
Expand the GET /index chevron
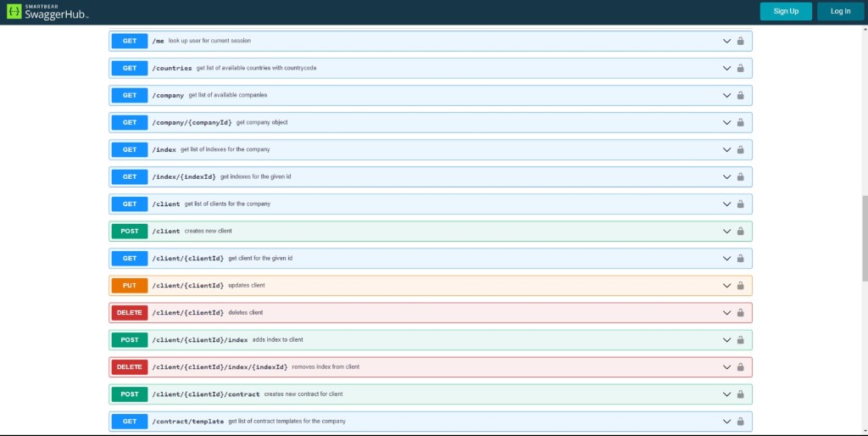click(726, 149)
